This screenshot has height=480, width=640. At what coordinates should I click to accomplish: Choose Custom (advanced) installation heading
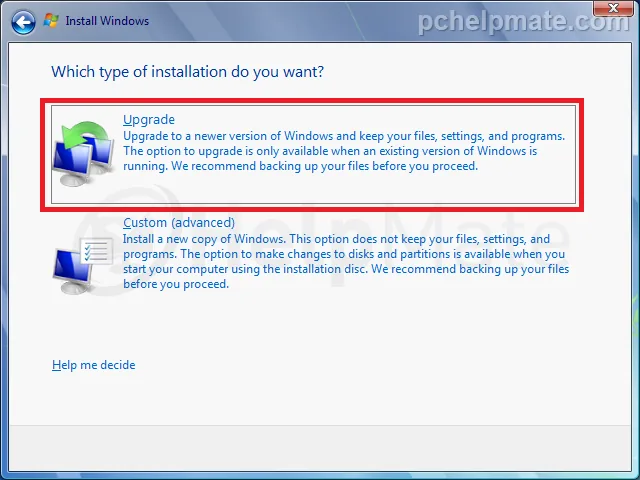pos(179,222)
